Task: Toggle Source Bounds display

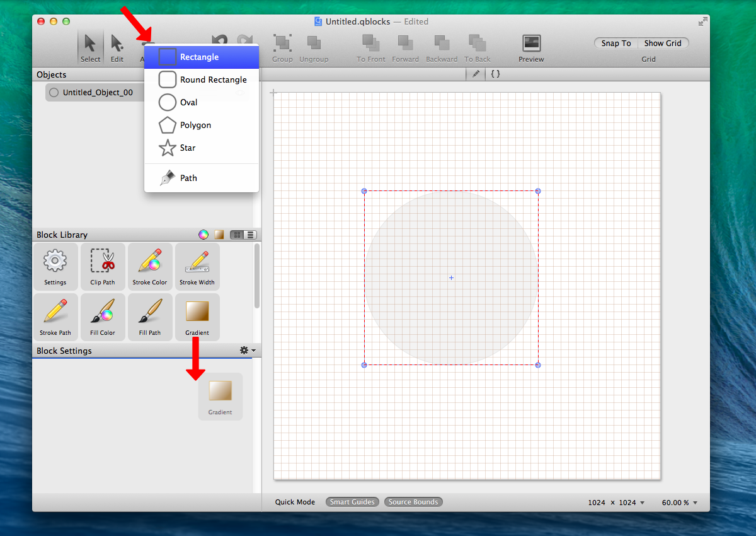Action: pyautogui.click(x=413, y=502)
